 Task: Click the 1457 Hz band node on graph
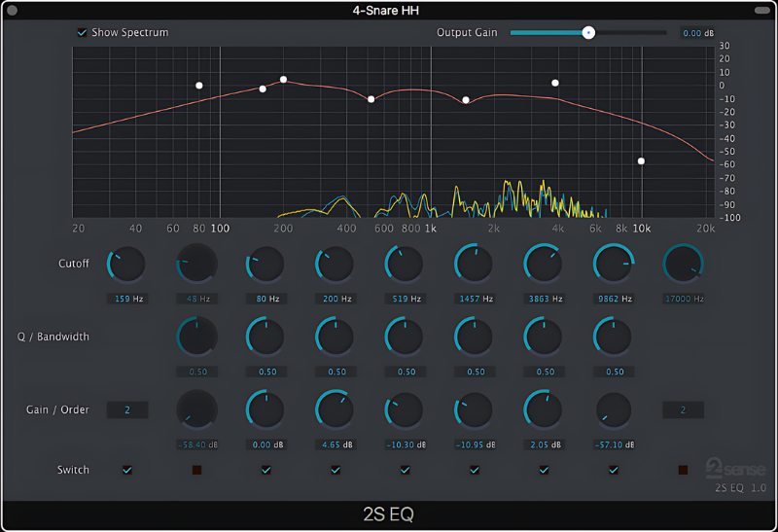coord(466,100)
